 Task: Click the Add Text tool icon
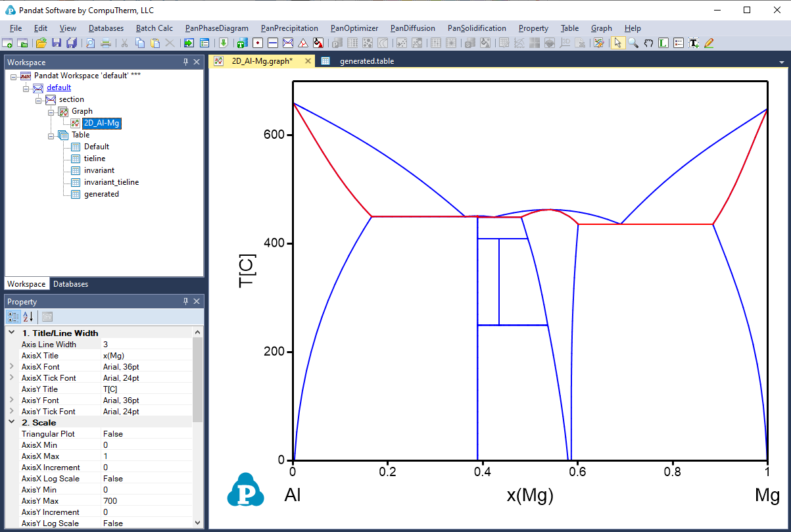[x=694, y=43]
